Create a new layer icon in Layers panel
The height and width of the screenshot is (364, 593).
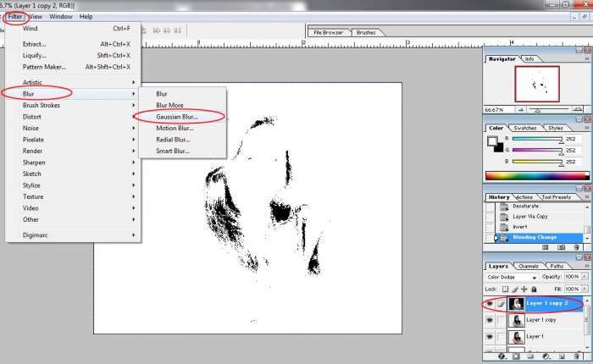click(561, 356)
